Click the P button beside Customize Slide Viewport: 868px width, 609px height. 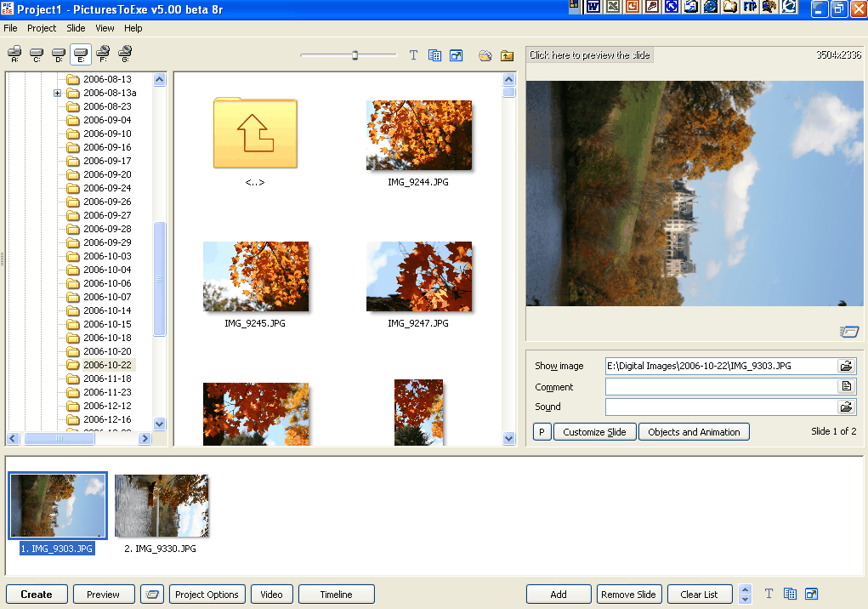(542, 432)
